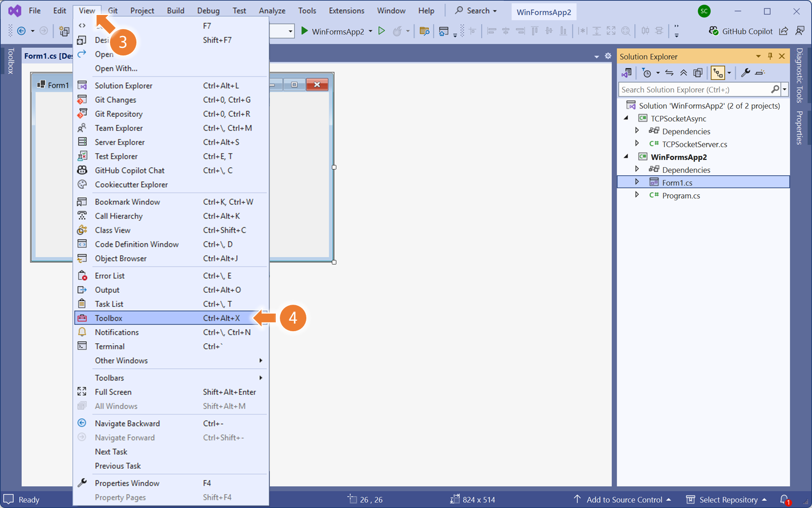Click the Solution Explorer icon in View menu
The width and height of the screenshot is (812, 508).
pyautogui.click(x=82, y=85)
